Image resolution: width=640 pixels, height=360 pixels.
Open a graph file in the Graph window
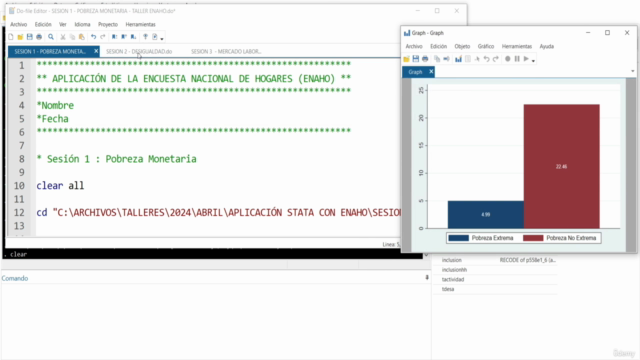pyautogui.click(x=406, y=59)
